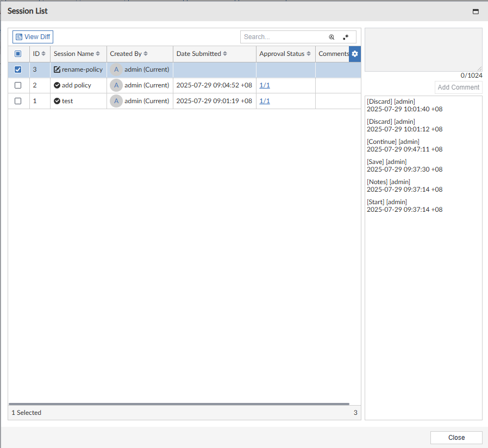Image resolution: width=488 pixels, height=448 pixels.
Task: Click the checkmark icon beside add policy
Action: (57, 85)
